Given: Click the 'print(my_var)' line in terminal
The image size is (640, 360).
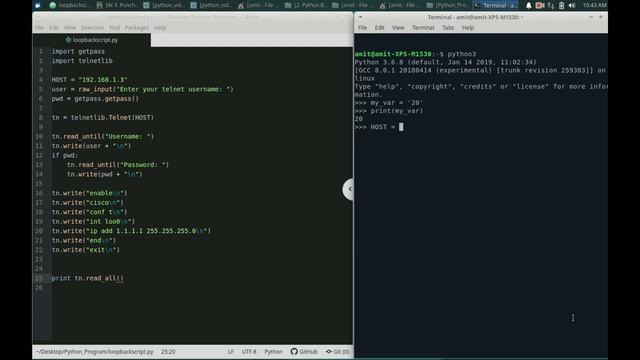Looking at the screenshot, I should click(389, 111).
